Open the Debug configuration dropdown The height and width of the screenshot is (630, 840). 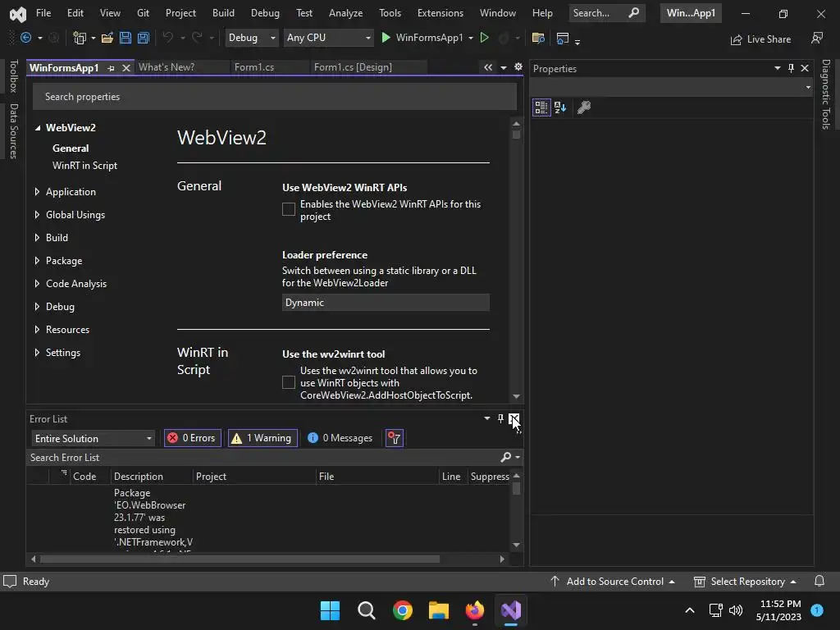pos(251,38)
